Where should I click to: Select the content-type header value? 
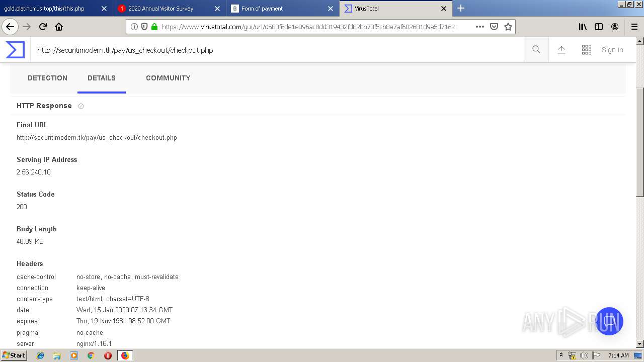[113, 299]
